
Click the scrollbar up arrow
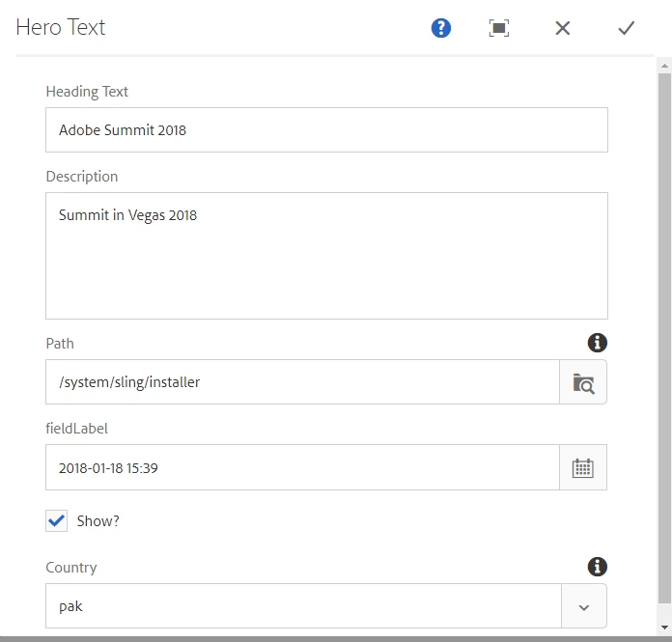tap(664, 66)
